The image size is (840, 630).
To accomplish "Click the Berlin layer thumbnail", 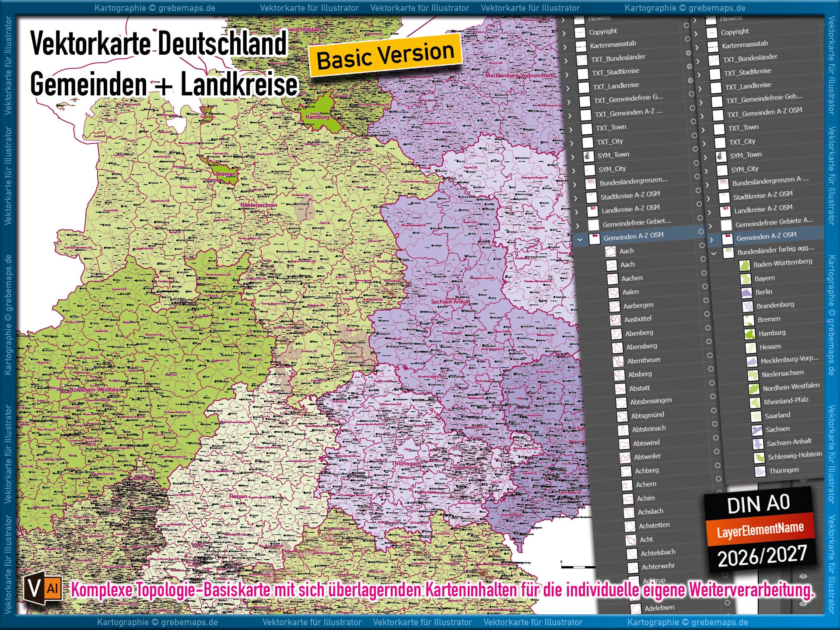I will coord(746,293).
